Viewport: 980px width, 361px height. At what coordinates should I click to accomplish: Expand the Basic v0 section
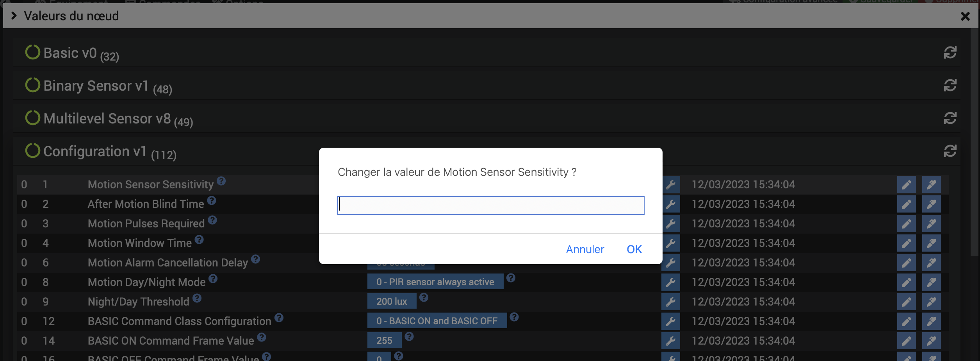click(70, 53)
